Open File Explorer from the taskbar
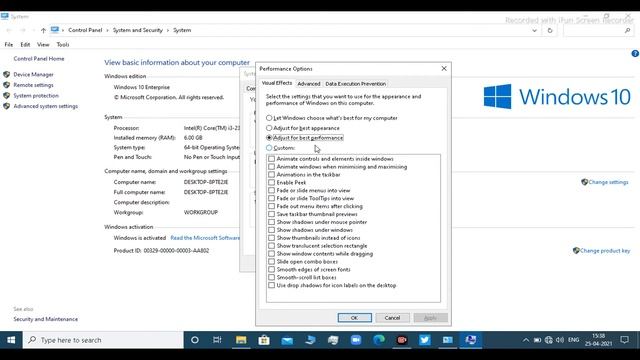 click(x=241, y=340)
